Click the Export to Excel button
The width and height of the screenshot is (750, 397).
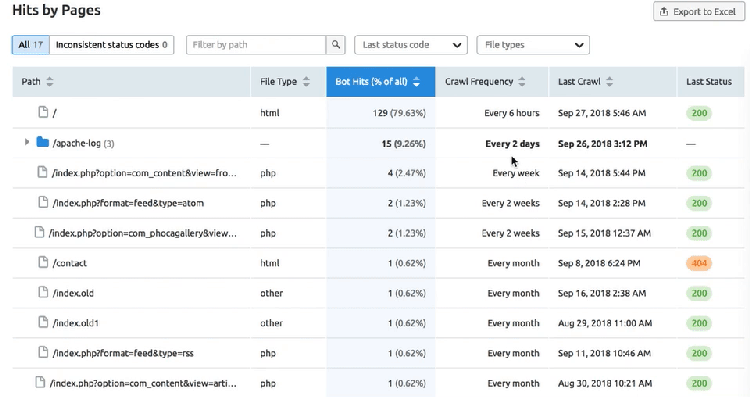[699, 11]
